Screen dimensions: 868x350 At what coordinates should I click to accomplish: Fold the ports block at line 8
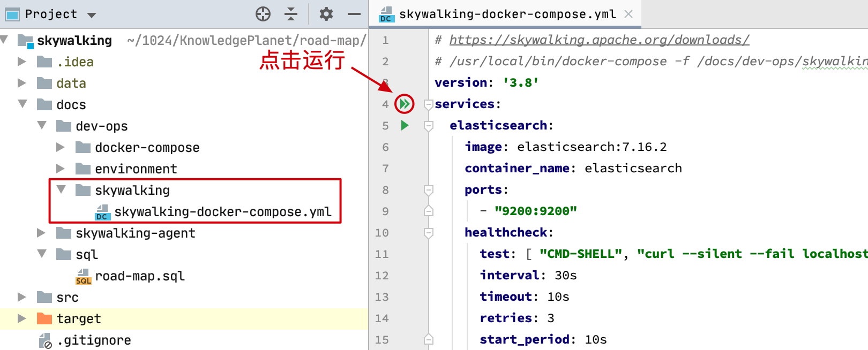coord(428,190)
